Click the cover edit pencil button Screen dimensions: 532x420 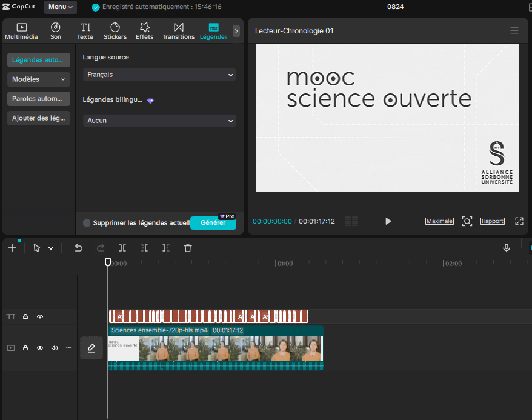click(91, 348)
